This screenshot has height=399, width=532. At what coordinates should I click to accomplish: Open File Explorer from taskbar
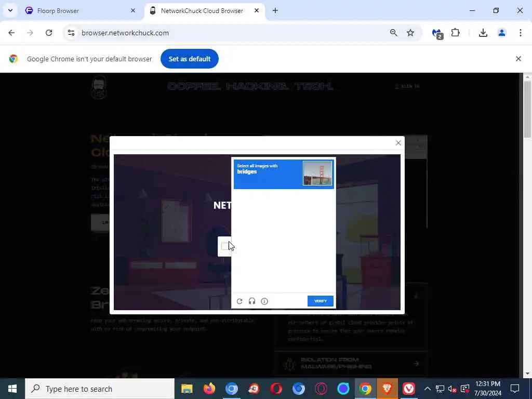click(x=187, y=389)
